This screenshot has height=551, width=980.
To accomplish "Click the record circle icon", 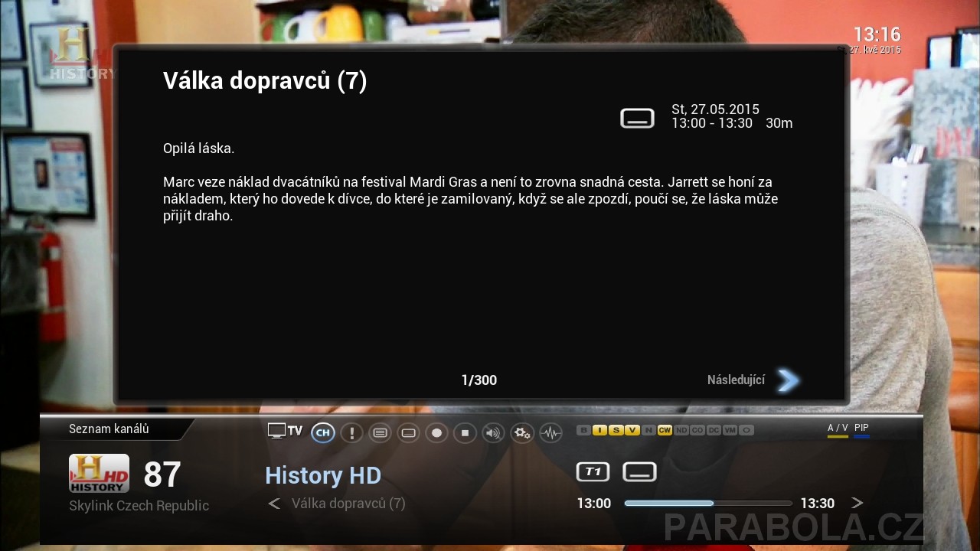I will (436, 433).
